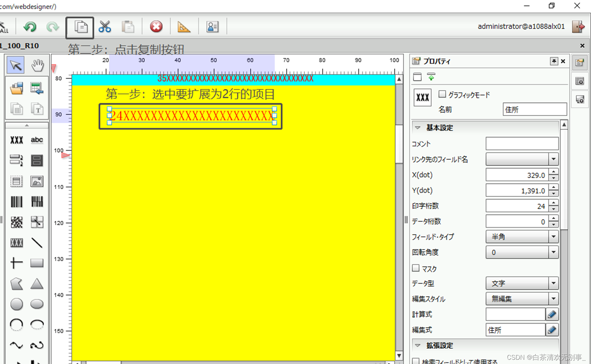Click inside the コメント input field
The height and width of the screenshot is (364, 591).
click(521, 143)
